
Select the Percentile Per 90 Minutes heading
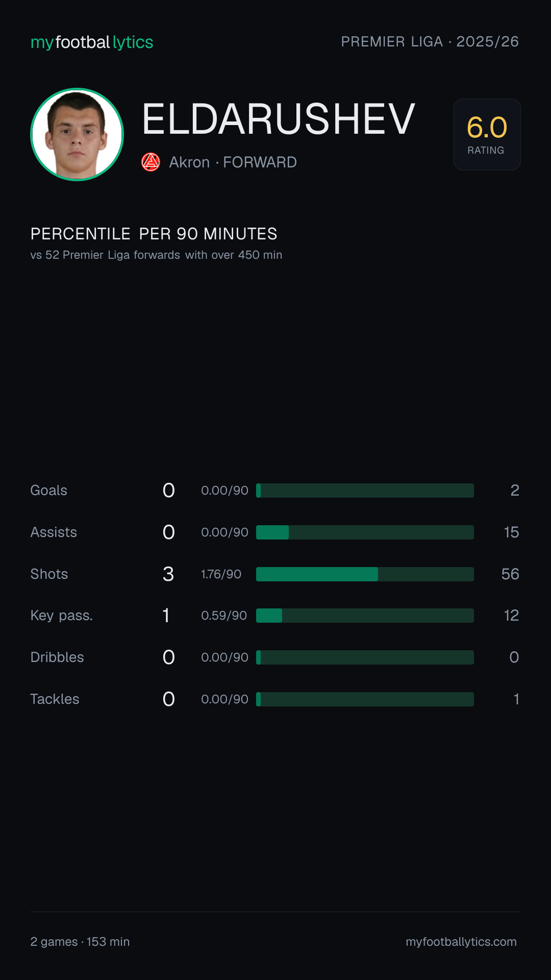pyautogui.click(x=154, y=234)
